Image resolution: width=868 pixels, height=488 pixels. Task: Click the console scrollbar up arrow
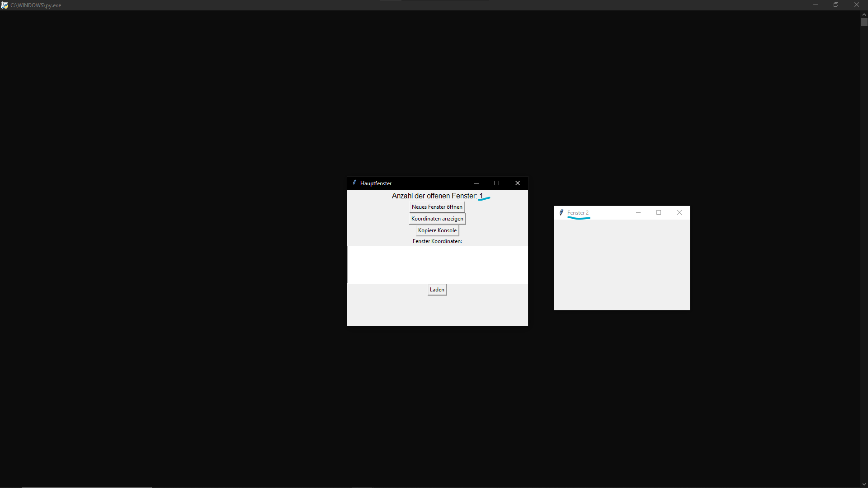864,14
